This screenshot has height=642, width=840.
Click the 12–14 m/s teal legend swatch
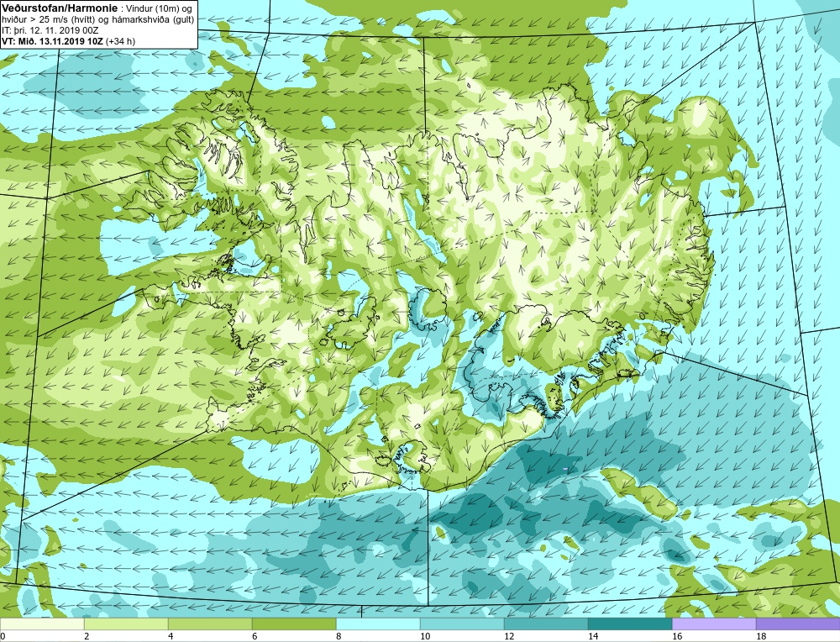(546, 624)
